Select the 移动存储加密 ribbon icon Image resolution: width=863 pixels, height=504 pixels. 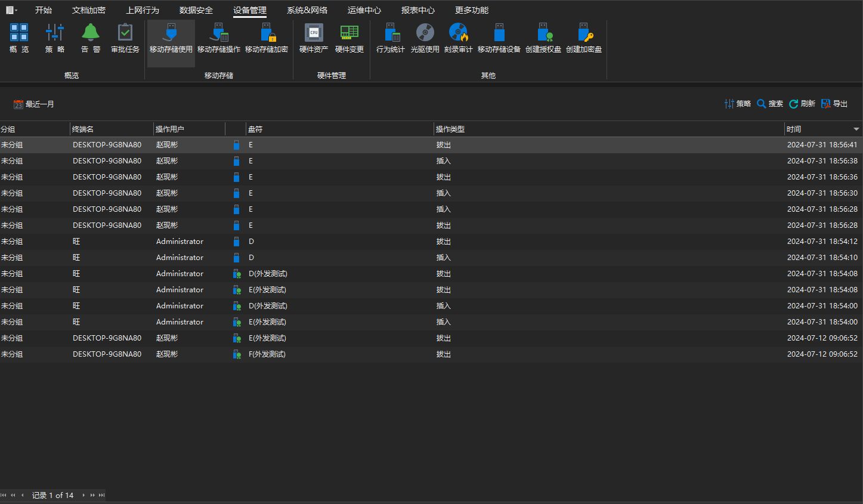pos(267,32)
